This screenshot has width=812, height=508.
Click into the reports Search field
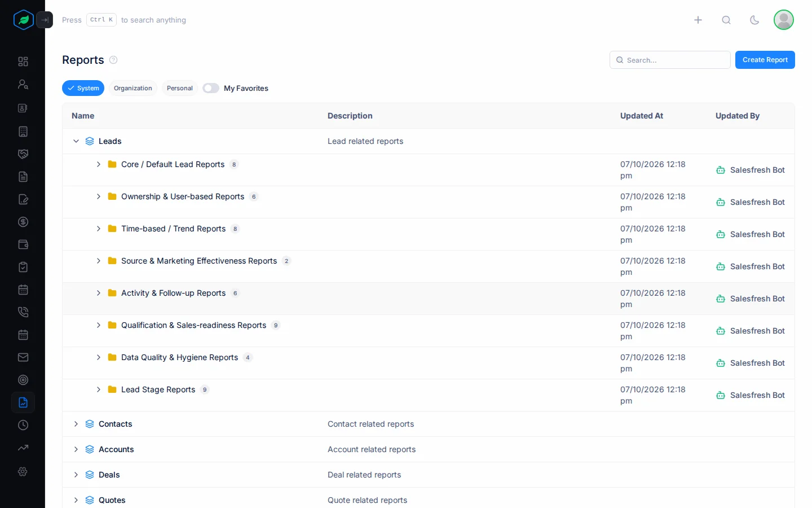coord(670,60)
